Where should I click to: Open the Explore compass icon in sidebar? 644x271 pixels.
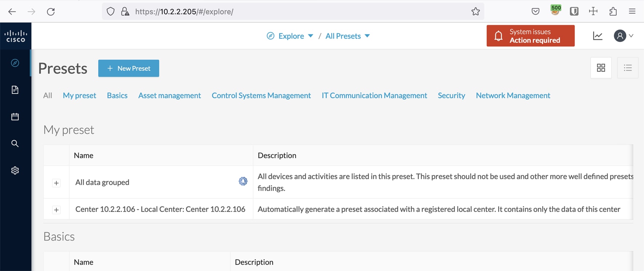tap(15, 63)
